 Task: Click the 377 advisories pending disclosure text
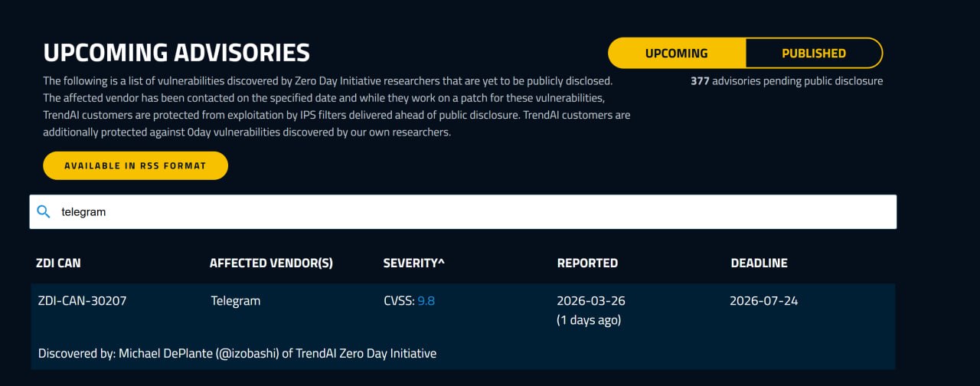(786, 80)
